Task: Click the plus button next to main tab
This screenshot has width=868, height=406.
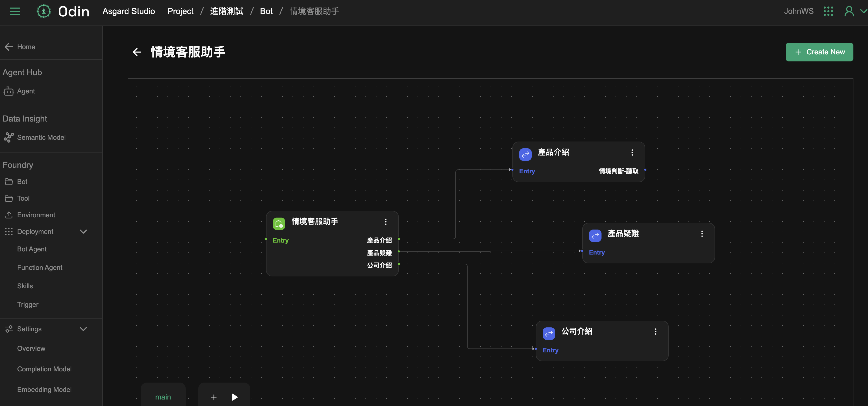Action: [214, 397]
